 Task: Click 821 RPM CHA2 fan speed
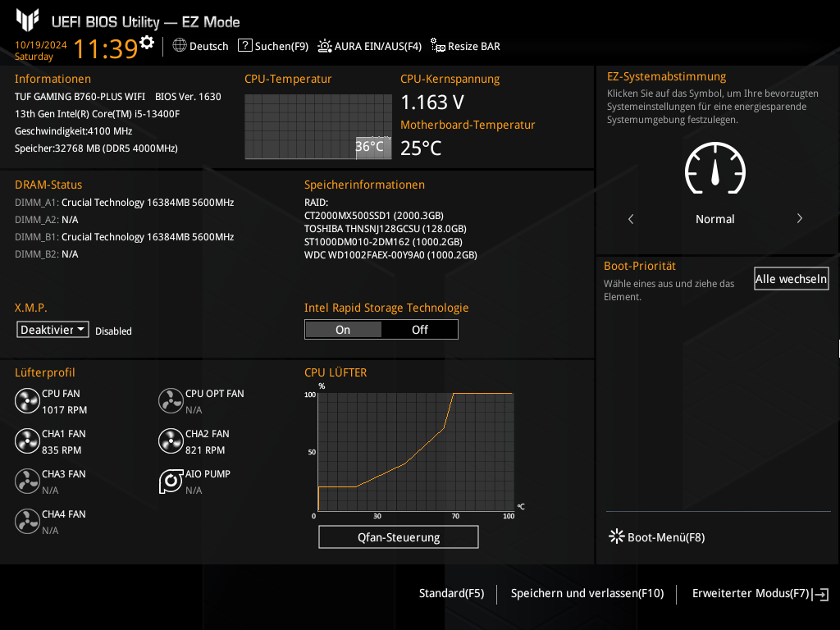tap(205, 450)
